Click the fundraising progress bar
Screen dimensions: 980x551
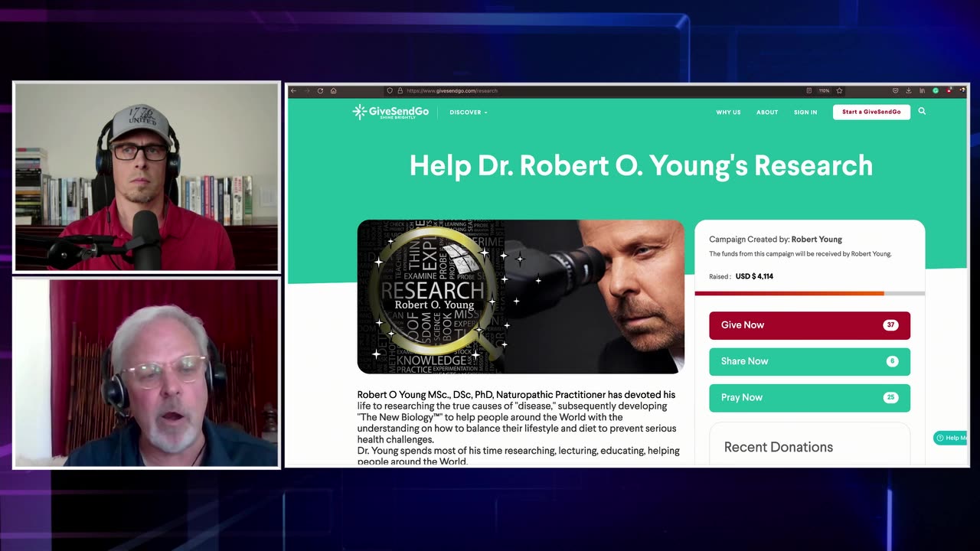809,293
